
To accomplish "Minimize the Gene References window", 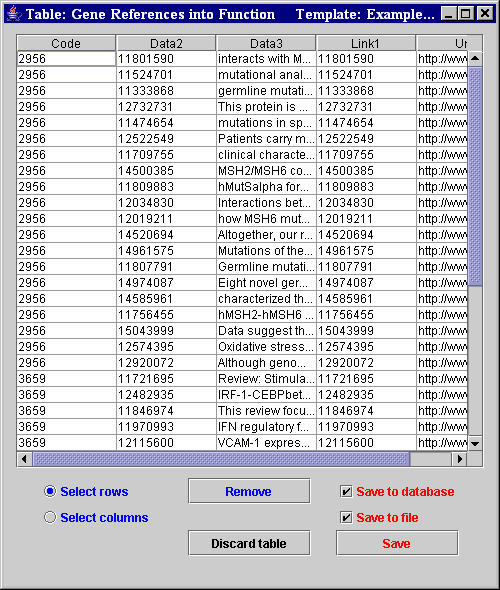I will [x=448, y=14].
